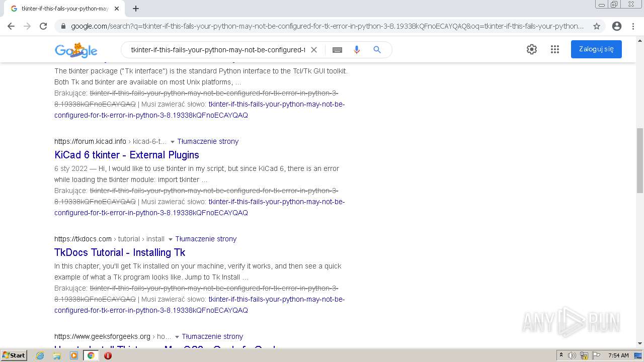This screenshot has width=644, height=362.
Task: Open the Chrome profile avatar menu
Action: pos(617,26)
